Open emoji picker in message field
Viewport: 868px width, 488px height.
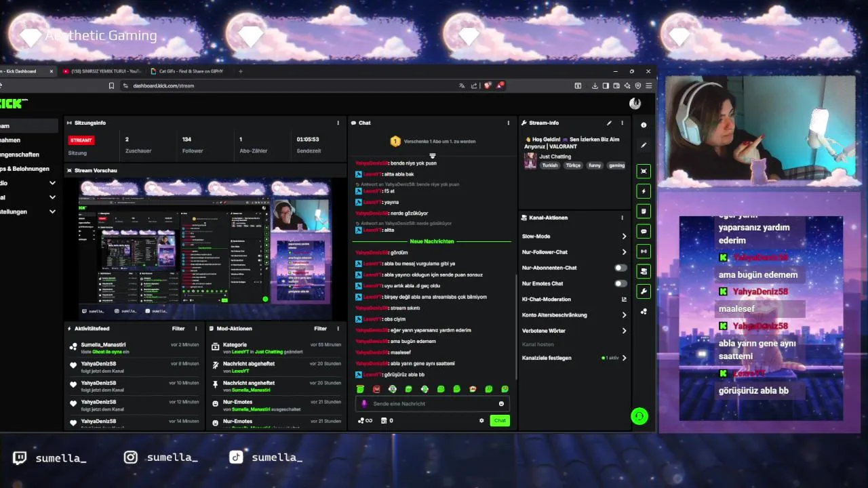(501, 403)
